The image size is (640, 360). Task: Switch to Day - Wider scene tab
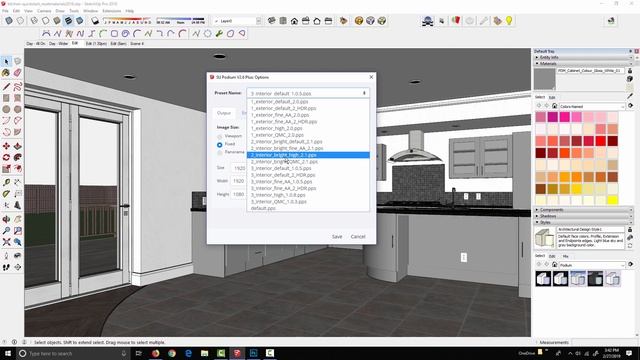point(58,43)
